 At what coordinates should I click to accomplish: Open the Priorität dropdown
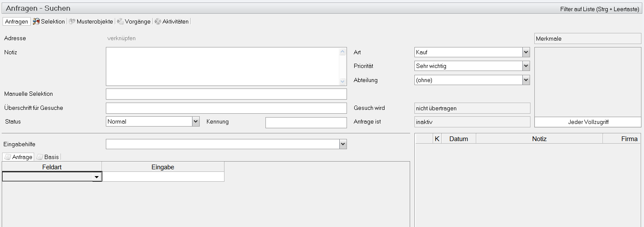(x=526, y=66)
